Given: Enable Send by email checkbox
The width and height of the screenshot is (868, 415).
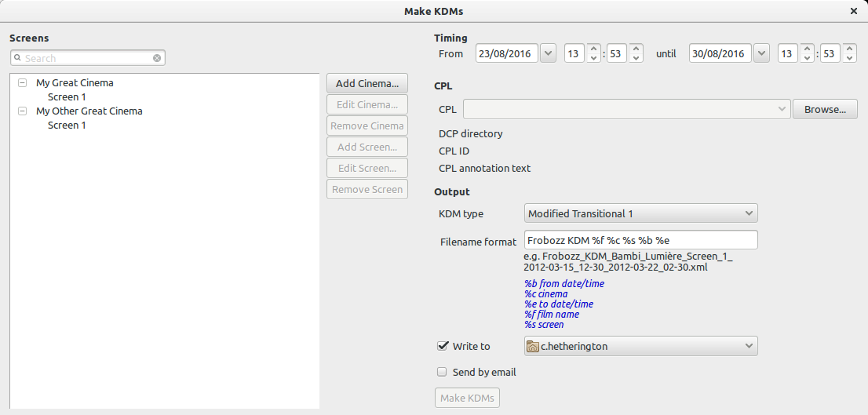Looking at the screenshot, I should point(442,373).
